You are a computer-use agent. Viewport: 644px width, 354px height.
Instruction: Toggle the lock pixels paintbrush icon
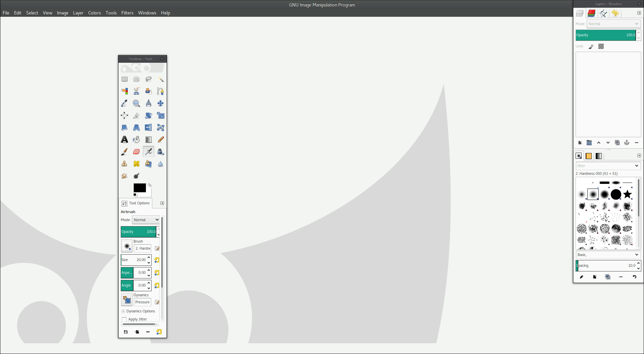point(591,46)
